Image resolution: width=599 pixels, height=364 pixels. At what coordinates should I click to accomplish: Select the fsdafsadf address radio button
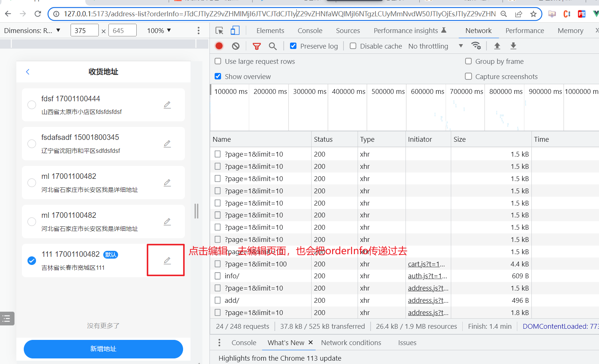click(x=32, y=144)
